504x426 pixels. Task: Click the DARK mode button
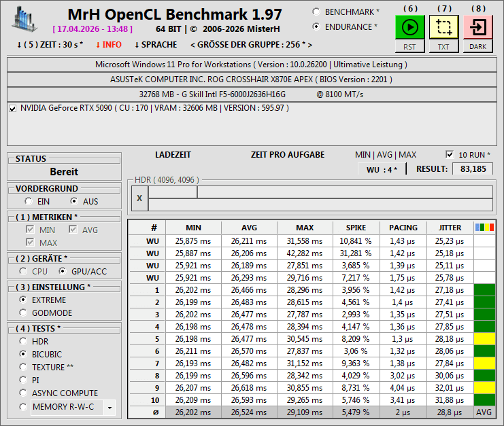478,47
